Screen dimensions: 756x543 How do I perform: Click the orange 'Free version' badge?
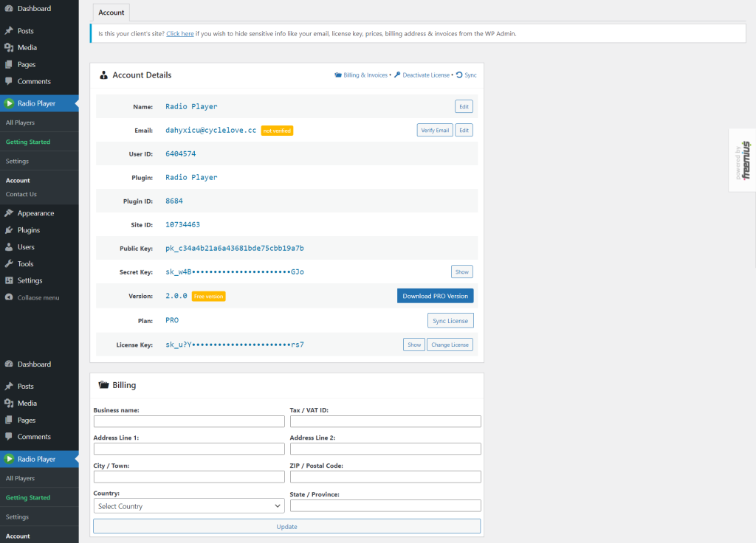coord(209,297)
